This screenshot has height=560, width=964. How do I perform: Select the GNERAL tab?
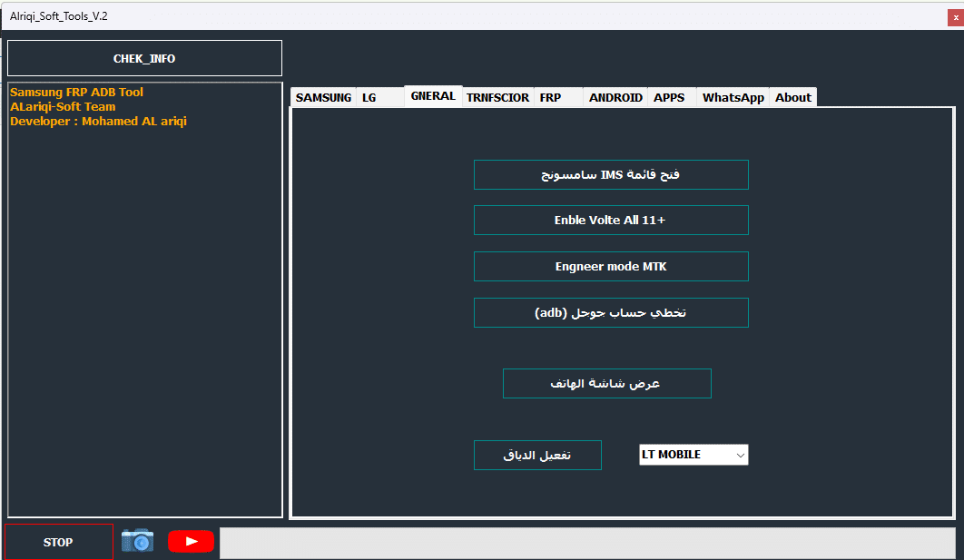coord(433,94)
